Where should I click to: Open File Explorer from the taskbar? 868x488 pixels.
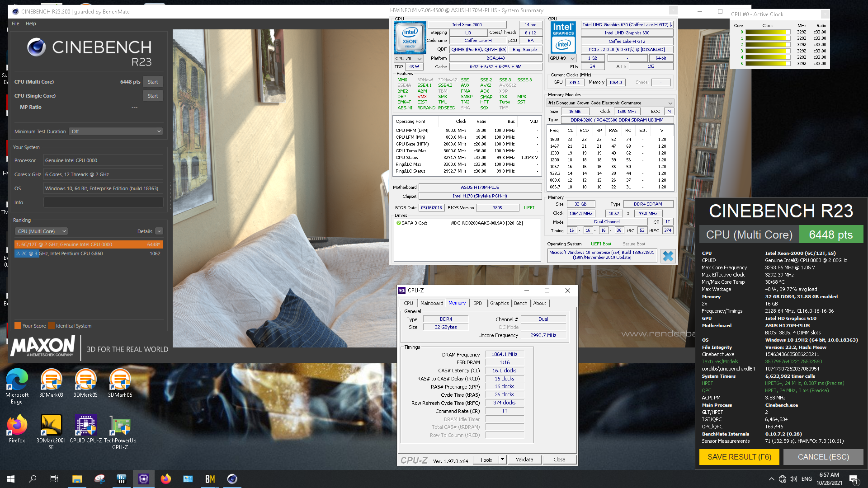(x=77, y=479)
